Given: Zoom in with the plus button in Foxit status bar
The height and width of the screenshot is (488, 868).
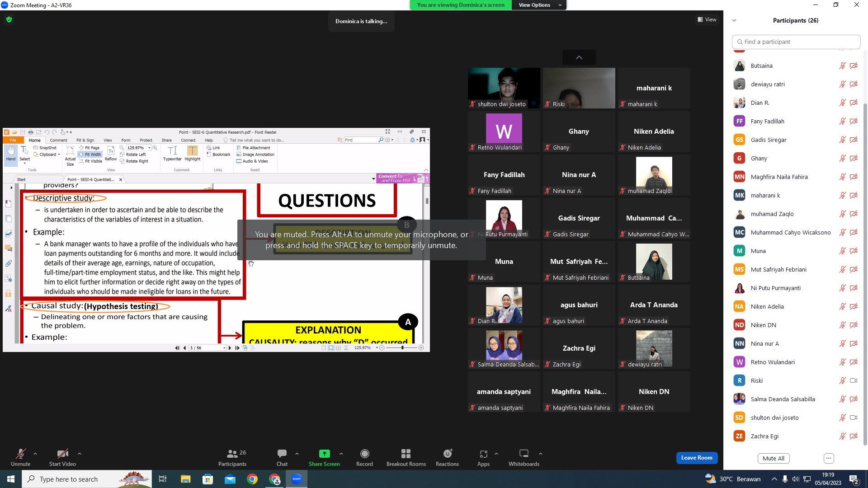Looking at the screenshot, I should [421, 347].
